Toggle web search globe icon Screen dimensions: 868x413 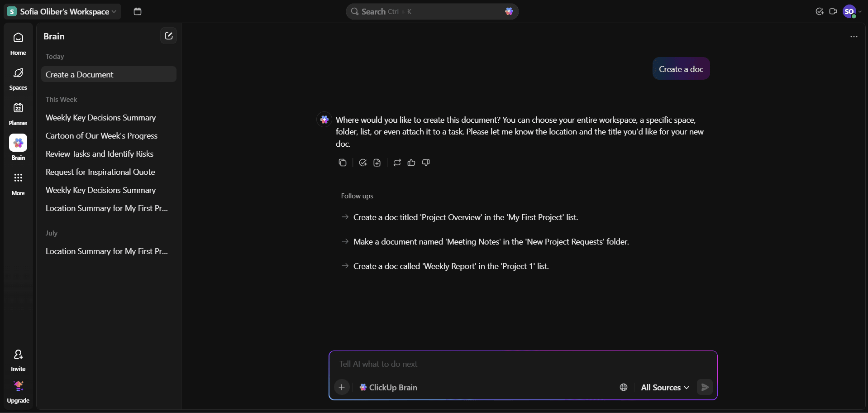point(623,387)
